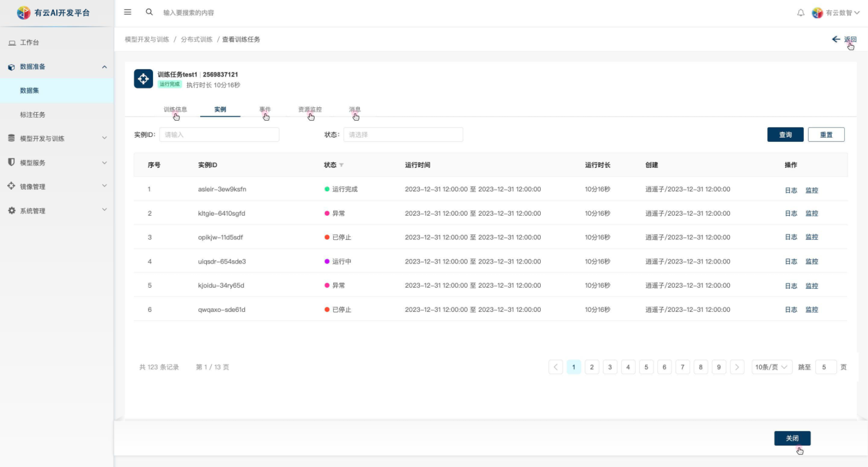Open the 10条/页 page size dropdown
868x467 pixels.
(771, 367)
